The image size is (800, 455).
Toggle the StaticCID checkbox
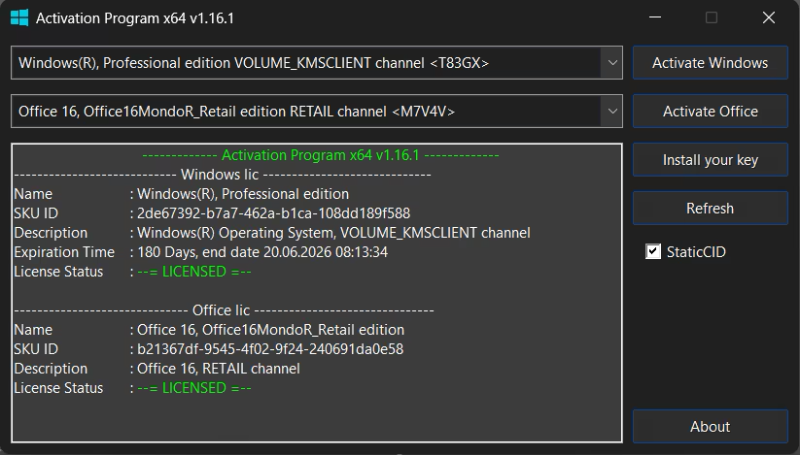(654, 252)
